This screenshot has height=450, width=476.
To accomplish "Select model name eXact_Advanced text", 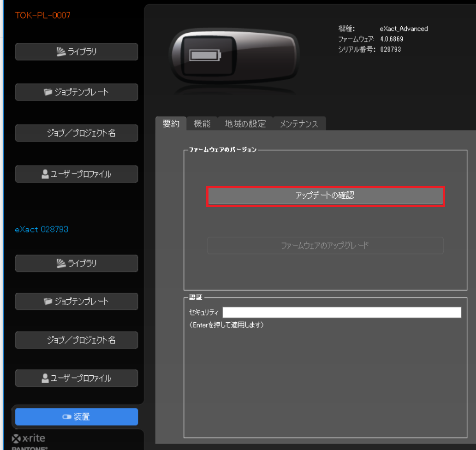I will coord(404,29).
